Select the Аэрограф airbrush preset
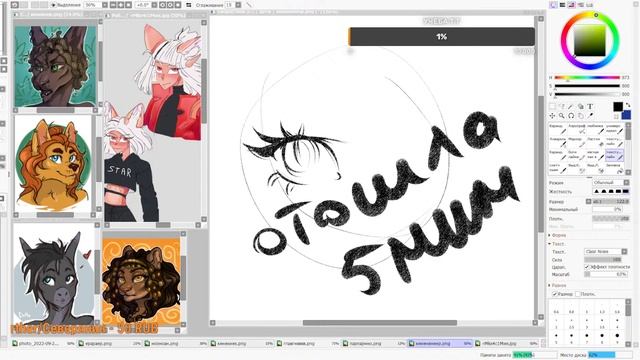The image size is (640, 360). [576, 129]
